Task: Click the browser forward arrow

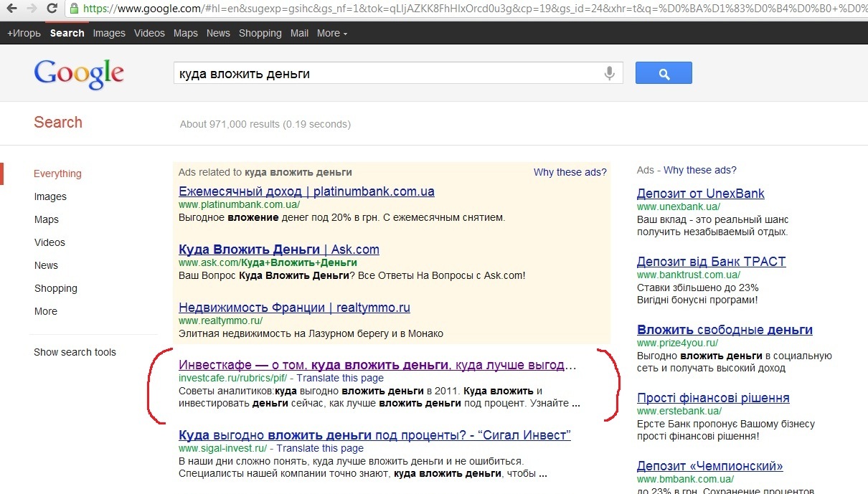Action: [31, 9]
